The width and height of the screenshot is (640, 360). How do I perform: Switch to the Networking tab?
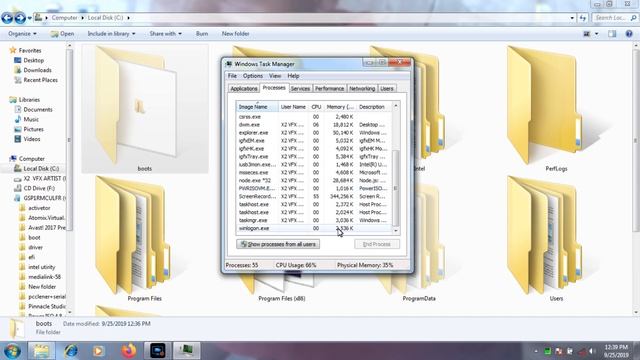point(362,89)
